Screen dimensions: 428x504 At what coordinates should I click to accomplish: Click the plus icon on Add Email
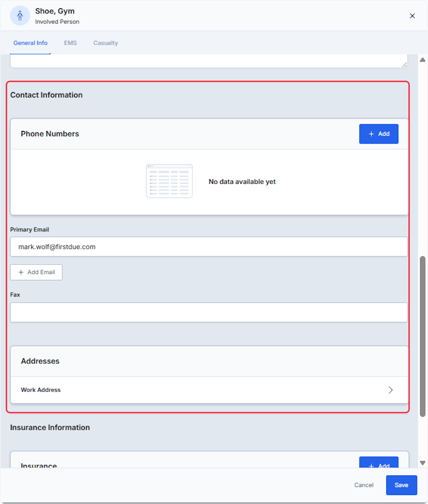point(21,272)
